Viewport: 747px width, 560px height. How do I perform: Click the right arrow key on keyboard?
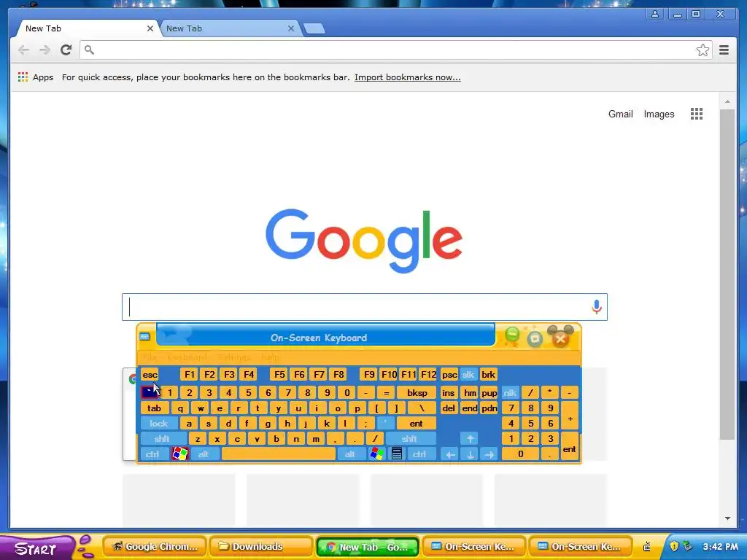coord(489,454)
